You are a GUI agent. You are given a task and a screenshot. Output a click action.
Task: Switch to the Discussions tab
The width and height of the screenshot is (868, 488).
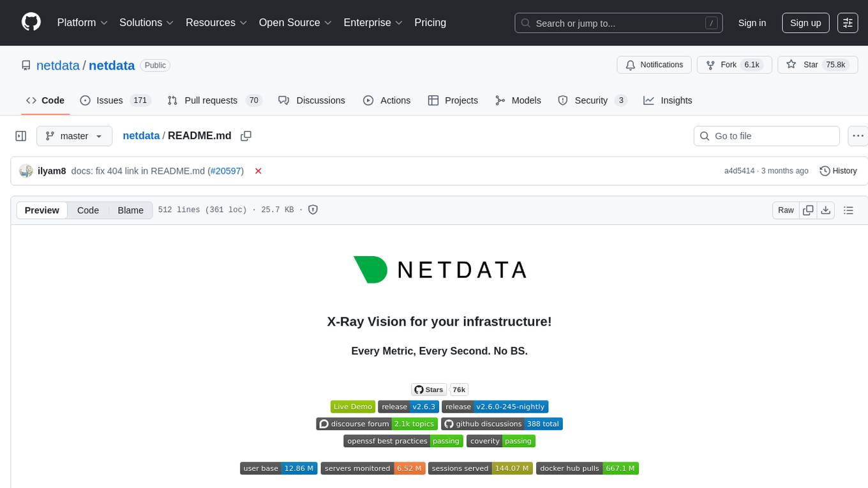coord(312,100)
